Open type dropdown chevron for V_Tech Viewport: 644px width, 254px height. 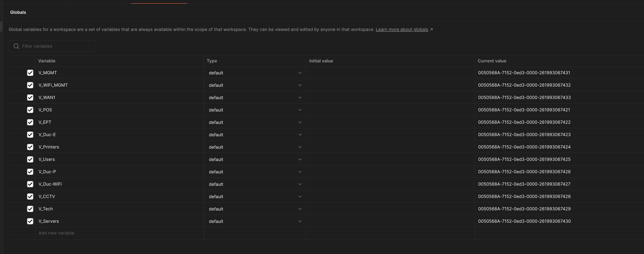pyautogui.click(x=300, y=209)
